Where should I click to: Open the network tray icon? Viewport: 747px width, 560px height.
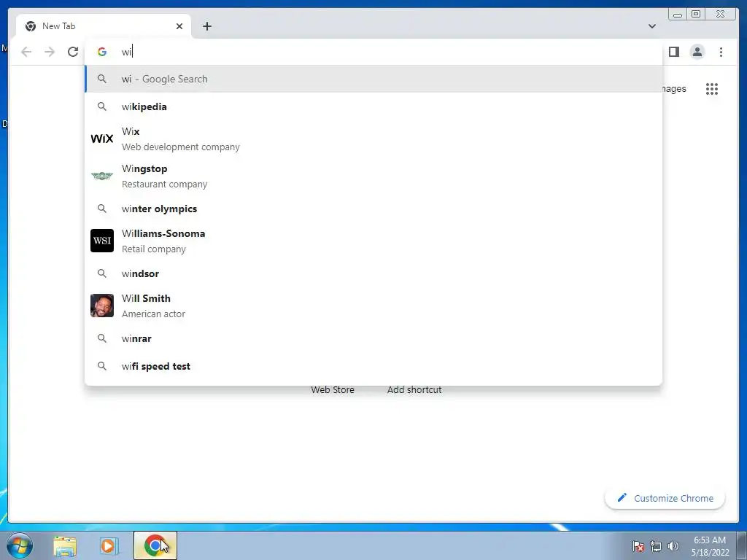[x=656, y=546]
